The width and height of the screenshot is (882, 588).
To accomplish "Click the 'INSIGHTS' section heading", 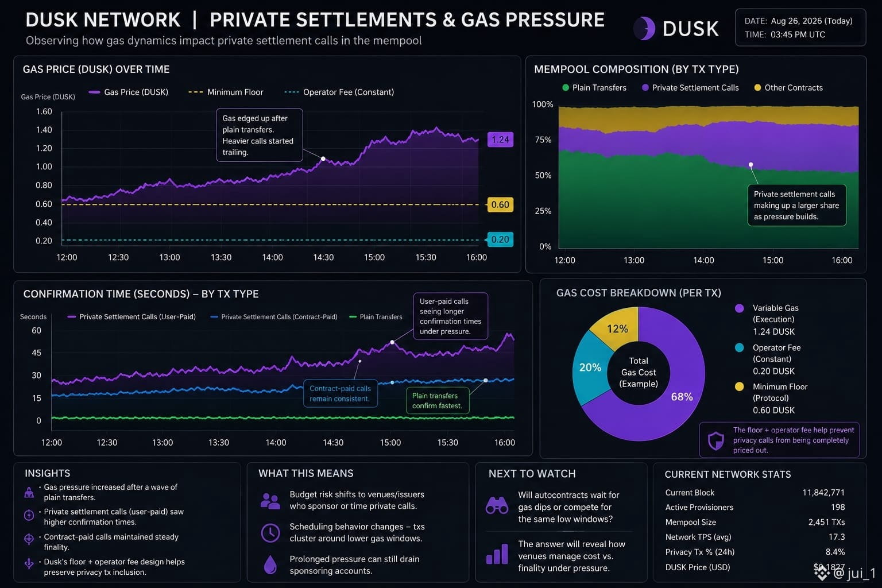I will coord(48,473).
